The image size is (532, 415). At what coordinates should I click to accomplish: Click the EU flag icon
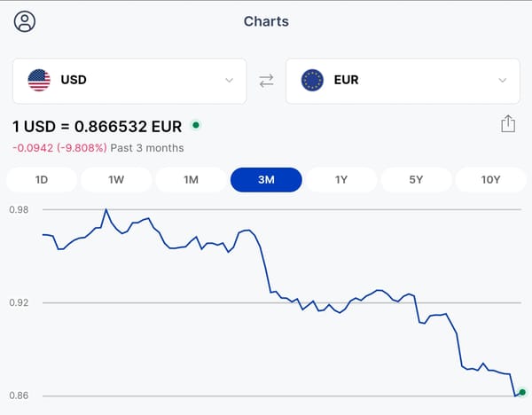(312, 81)
